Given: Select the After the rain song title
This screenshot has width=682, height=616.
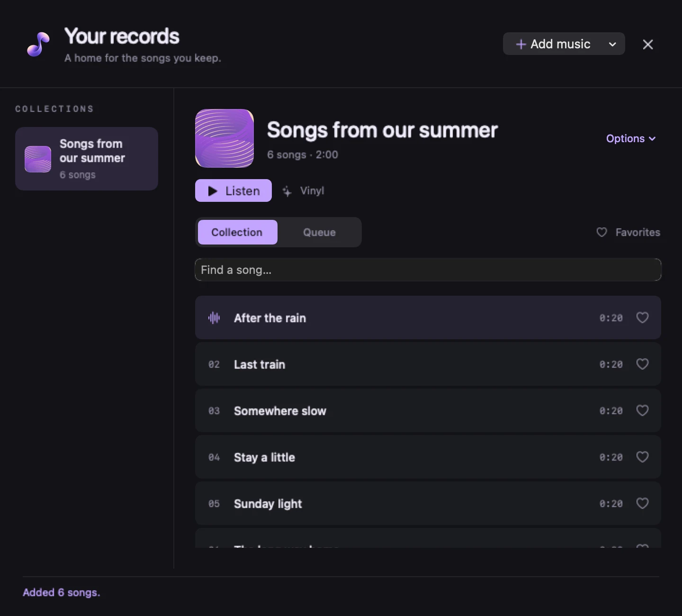Looking at the screenshot, I should click(x=270, y=318).
